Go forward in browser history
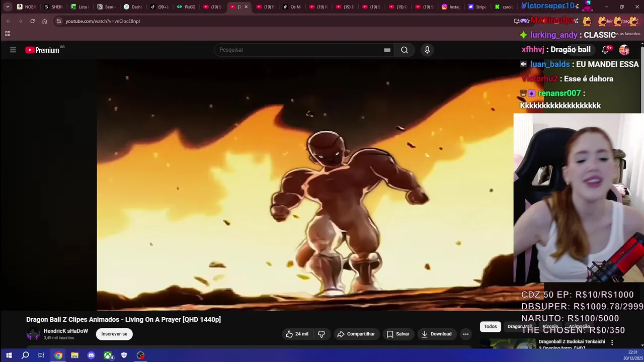Viewport: 644px width, 362px height. coord(20,21)
